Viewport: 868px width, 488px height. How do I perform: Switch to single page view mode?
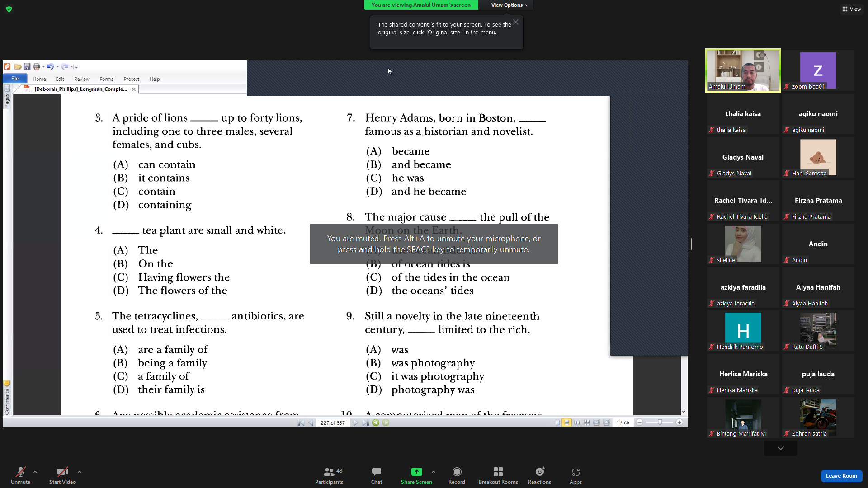[x=557, y=423]
